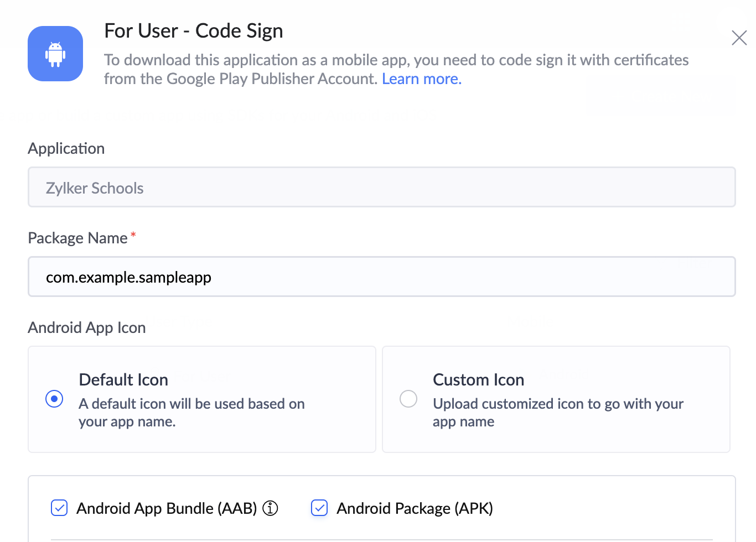The width and height of the screenshot is (756, 542).
Task: Click the Android App Icon section label
Action: tap(87, 327)
